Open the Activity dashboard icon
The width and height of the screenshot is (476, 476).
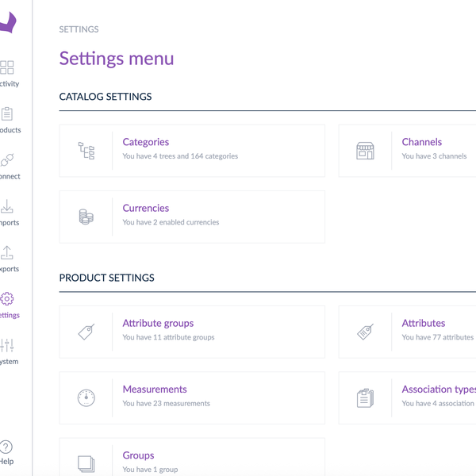pos(7,68)
